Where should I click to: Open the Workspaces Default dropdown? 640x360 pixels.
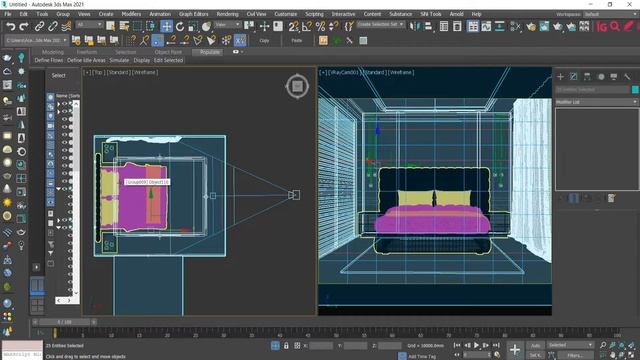click(x=610, y=14)
